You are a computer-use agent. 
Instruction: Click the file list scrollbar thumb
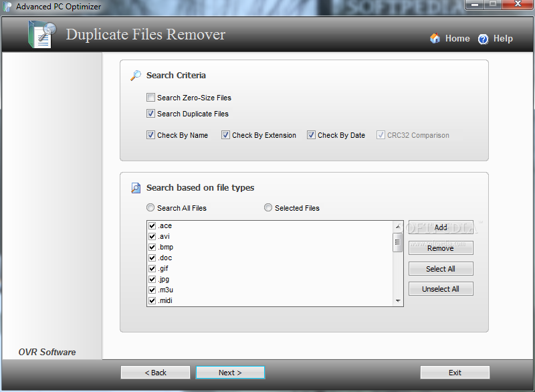[397, 243]
